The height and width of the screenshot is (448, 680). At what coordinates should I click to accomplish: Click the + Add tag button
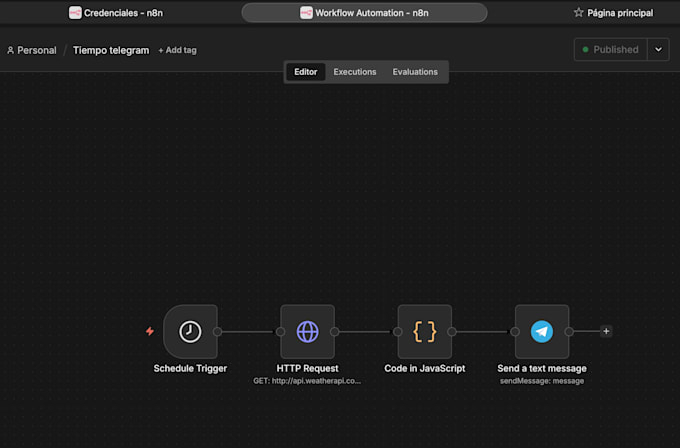pos(177,50)
